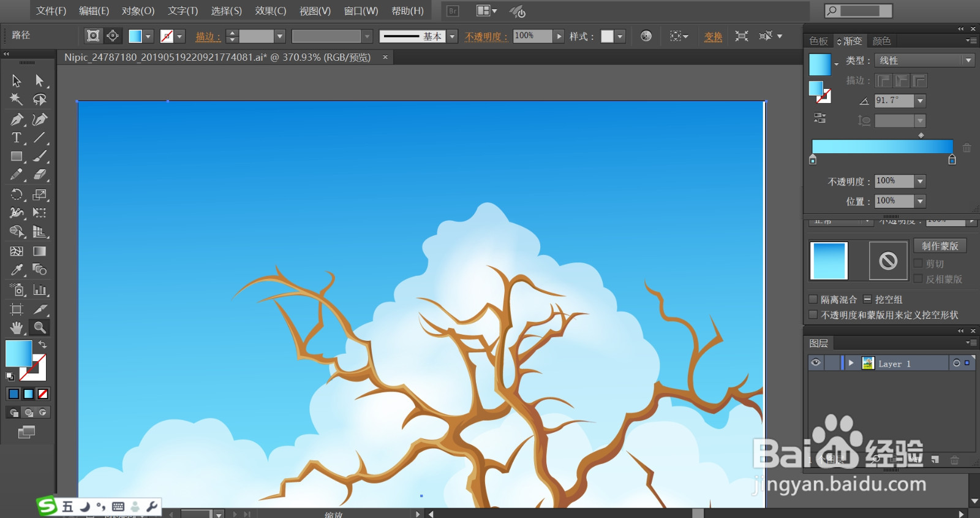This screenshot has height=518, width=980.
Task: Switch to the 颜色 tab
Action: [x=881, y=41]
